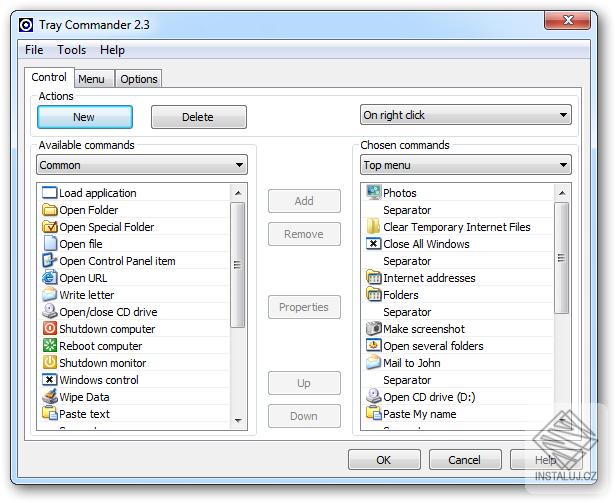Click the Remove button
This screenshot has height=503, width=616.
tap(304, 234)
